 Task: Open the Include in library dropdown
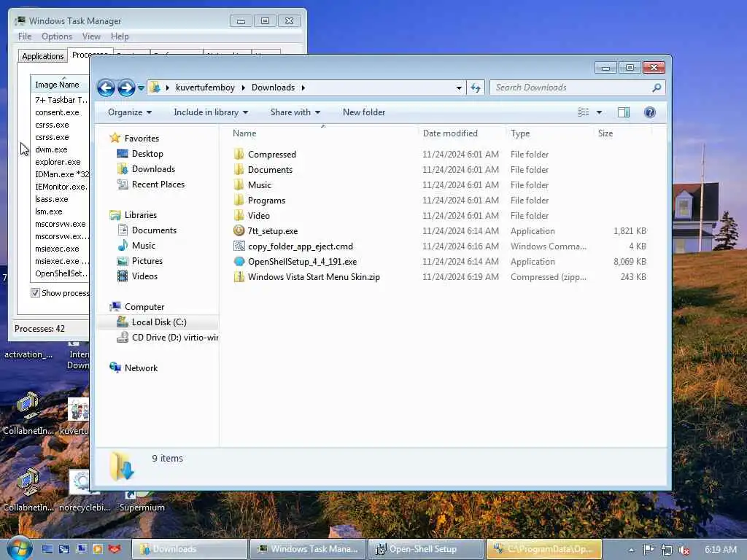click(x=211, y=112)
